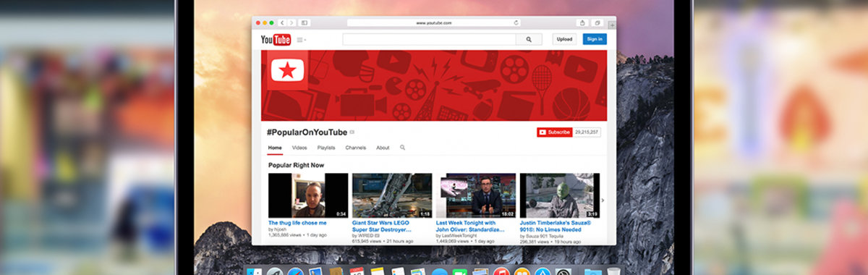This screenshot has width=868, height=275.
Task: Select the Home tab
Action: (275, 148)
